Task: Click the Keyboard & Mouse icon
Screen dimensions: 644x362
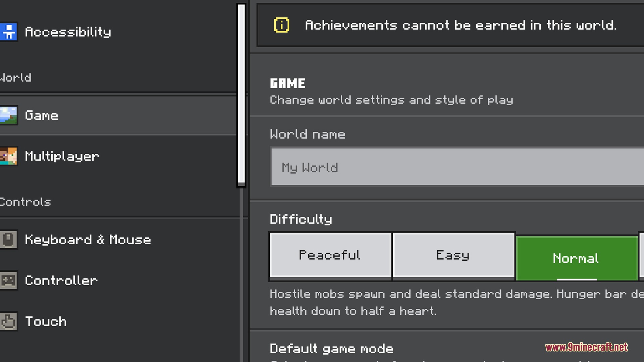Action: click(x=8, y=240)
